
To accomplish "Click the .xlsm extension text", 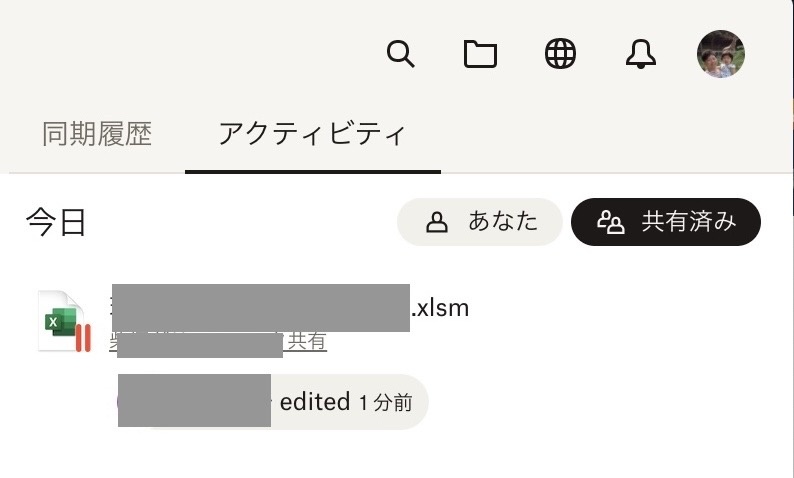I will (440, 308).
